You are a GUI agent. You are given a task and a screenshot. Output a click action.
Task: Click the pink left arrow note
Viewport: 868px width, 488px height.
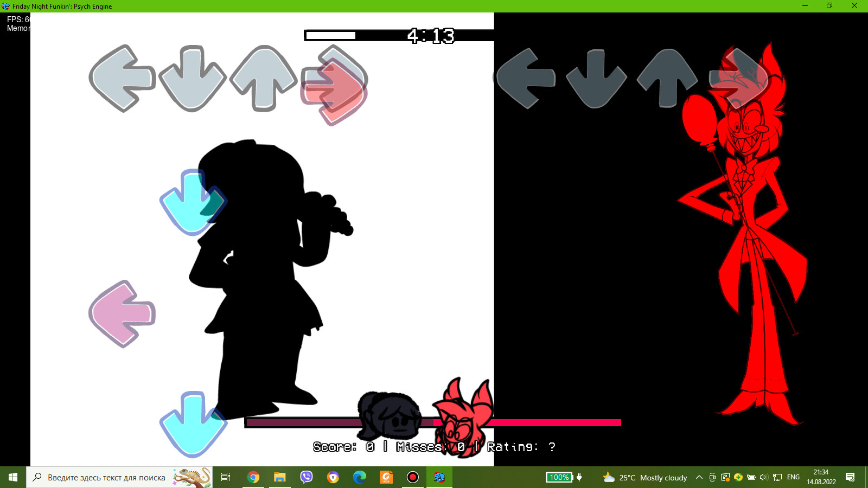(121, 312)
